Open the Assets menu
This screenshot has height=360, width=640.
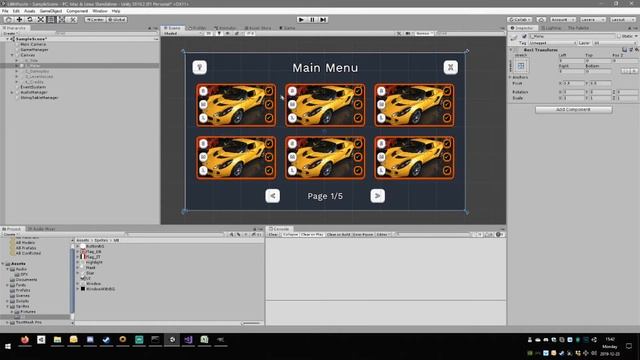(29, 11)
